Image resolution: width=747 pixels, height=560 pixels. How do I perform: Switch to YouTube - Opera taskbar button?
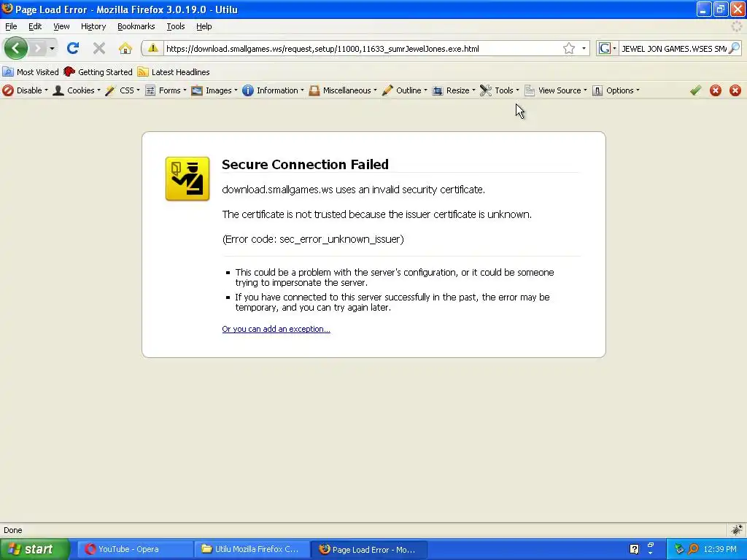point(135,549)
